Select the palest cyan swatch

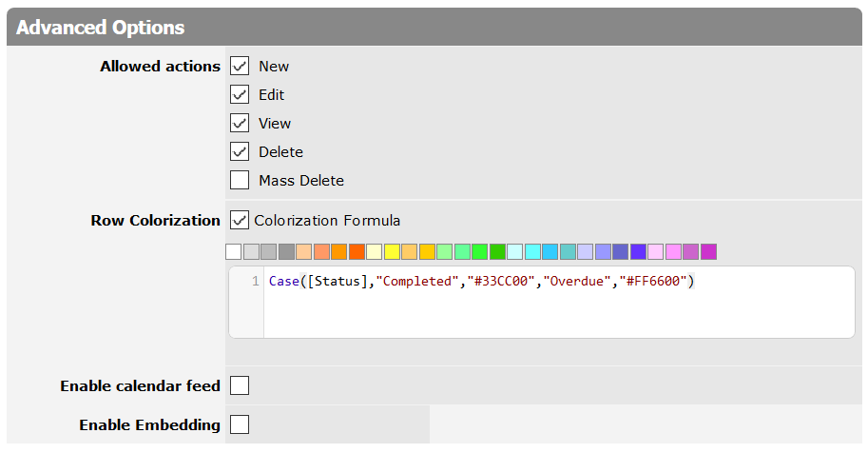point(515,252)
